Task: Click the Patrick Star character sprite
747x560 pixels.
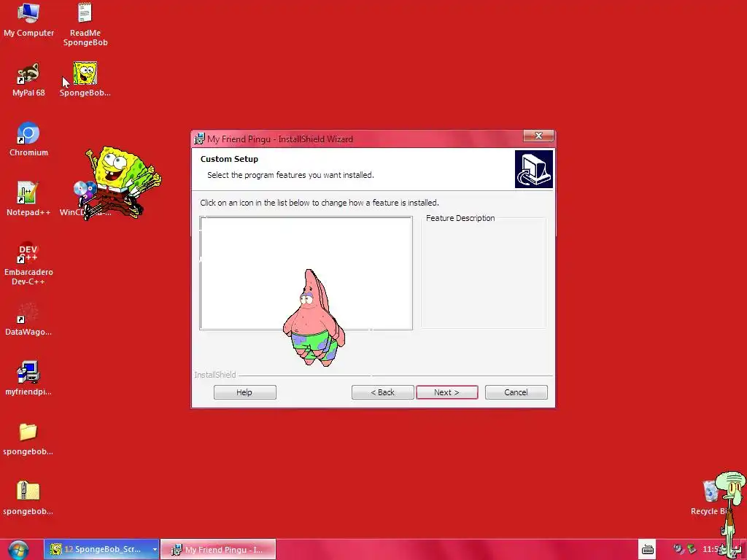Action: (x=313, y=318)
